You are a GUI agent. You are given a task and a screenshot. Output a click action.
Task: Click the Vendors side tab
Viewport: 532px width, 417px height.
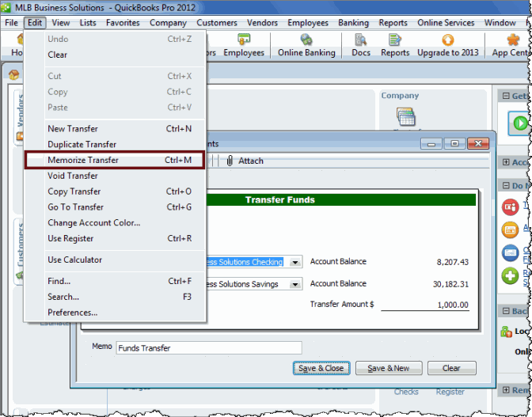point(20,117)
